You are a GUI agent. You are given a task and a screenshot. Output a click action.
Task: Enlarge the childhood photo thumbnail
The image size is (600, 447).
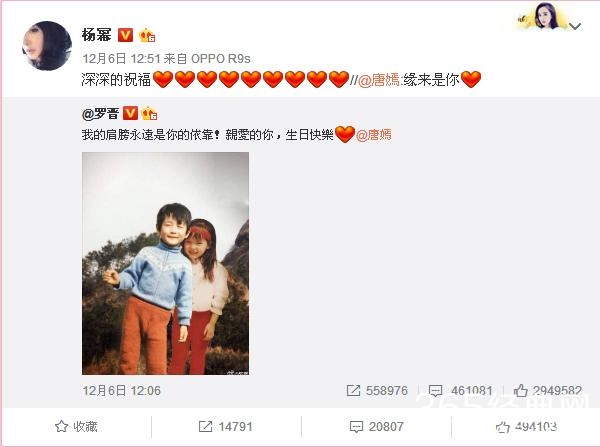point(165,263)
